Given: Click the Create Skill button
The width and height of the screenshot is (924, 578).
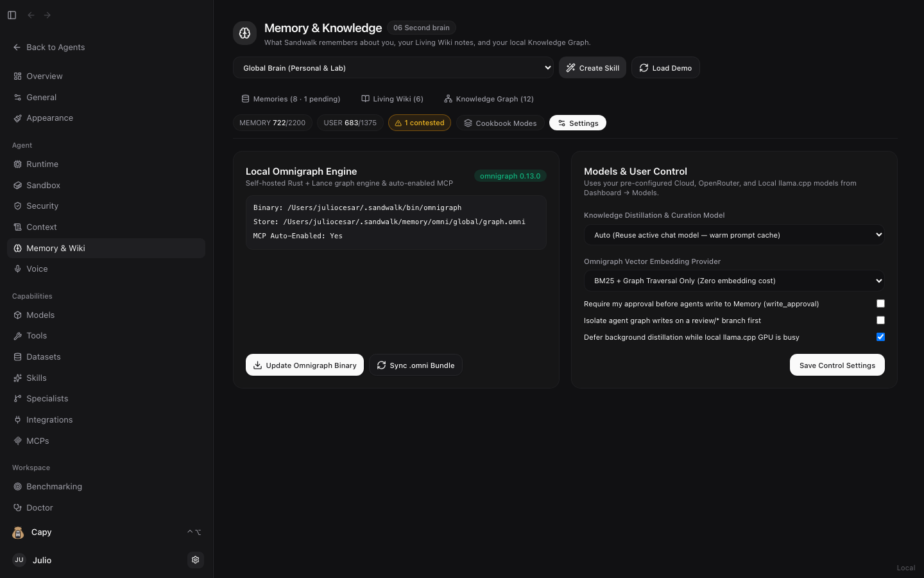Looking at the screenshot, I should 592,68.
